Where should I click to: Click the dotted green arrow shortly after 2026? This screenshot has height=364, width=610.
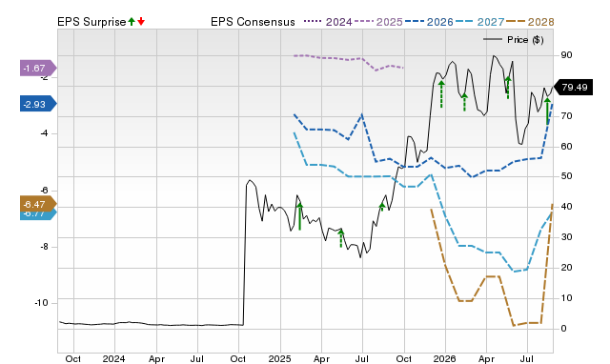[x=464, y=102]
